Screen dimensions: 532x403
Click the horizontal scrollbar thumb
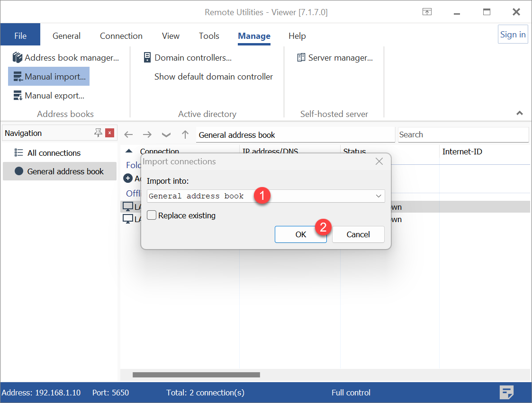point(196,375)
